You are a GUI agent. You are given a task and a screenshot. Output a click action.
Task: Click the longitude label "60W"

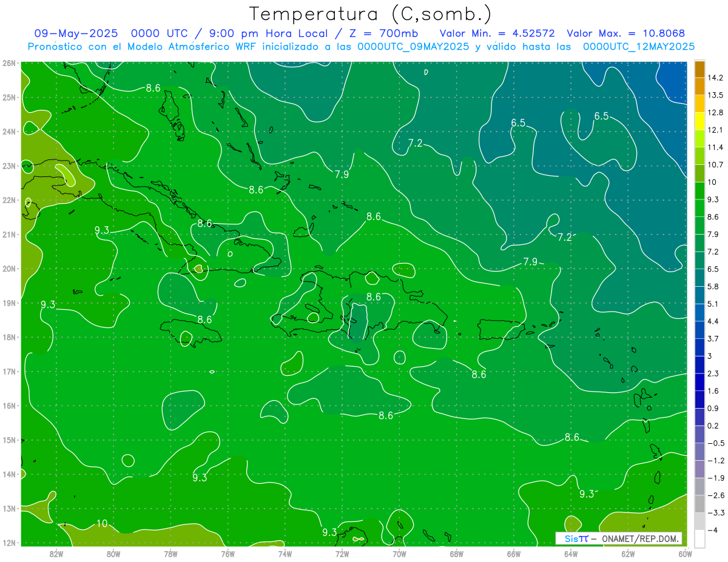coord(685,554)
